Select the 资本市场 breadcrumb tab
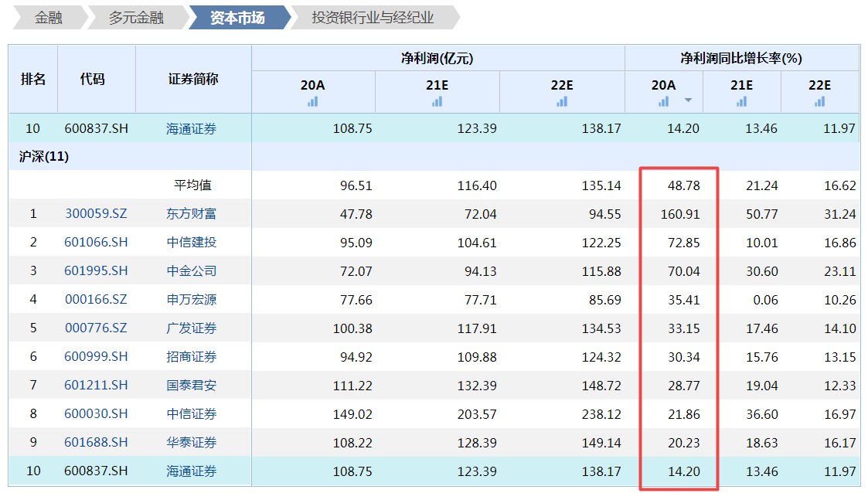The width and height of the screenshot is (868, 493). [237, 18]
